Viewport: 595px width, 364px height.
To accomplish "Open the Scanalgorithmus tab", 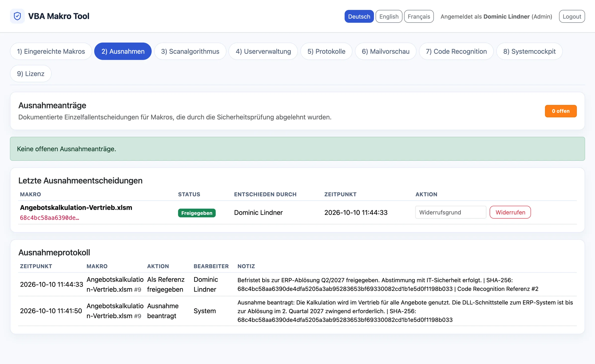I will click(x=190, y=51).
